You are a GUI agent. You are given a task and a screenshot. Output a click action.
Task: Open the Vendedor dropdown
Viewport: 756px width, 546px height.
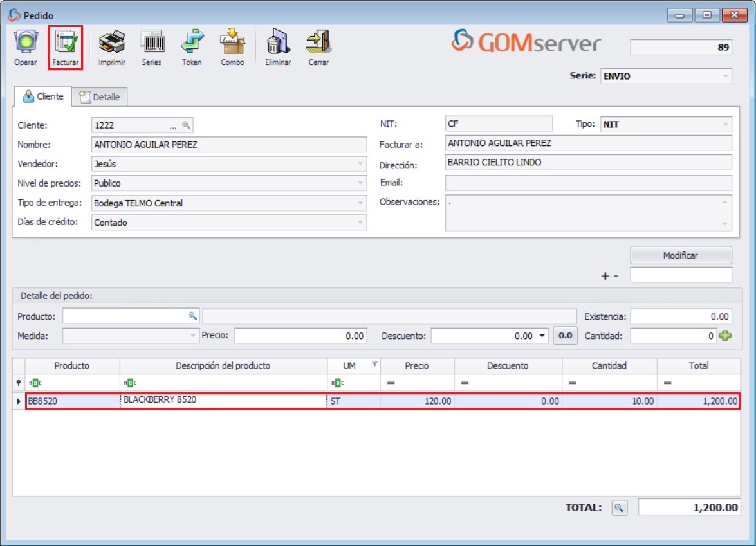[x=360, y=164]
